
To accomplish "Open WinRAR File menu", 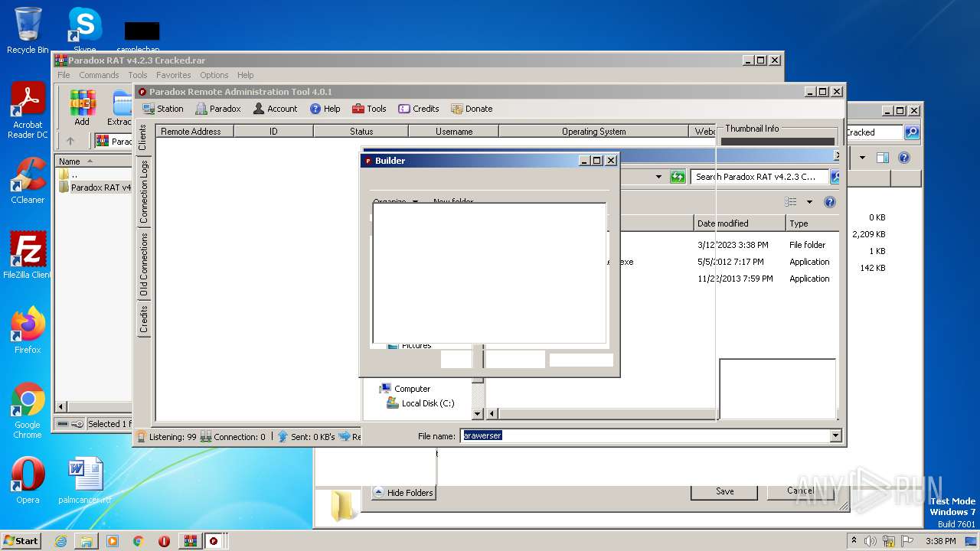I will (x=64, y=75).
